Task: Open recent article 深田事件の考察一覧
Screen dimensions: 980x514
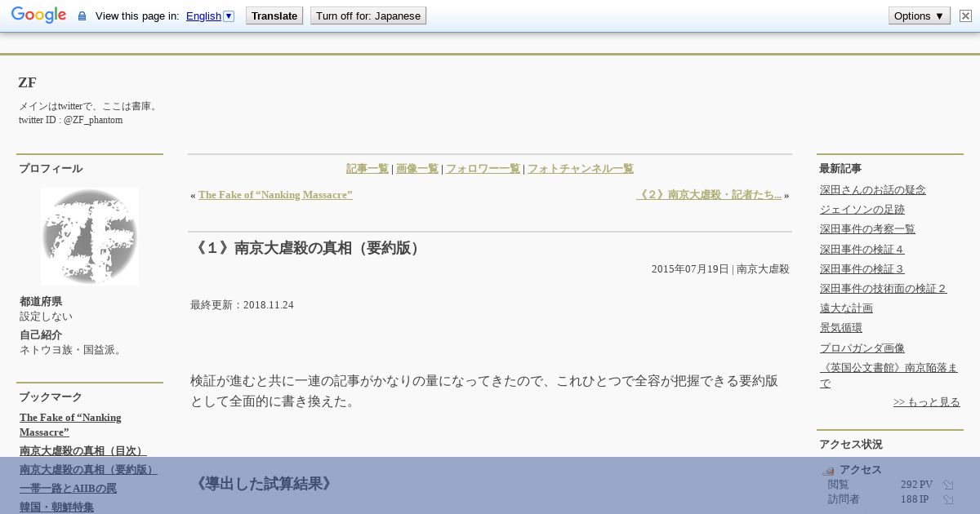Action: (867, 229)
